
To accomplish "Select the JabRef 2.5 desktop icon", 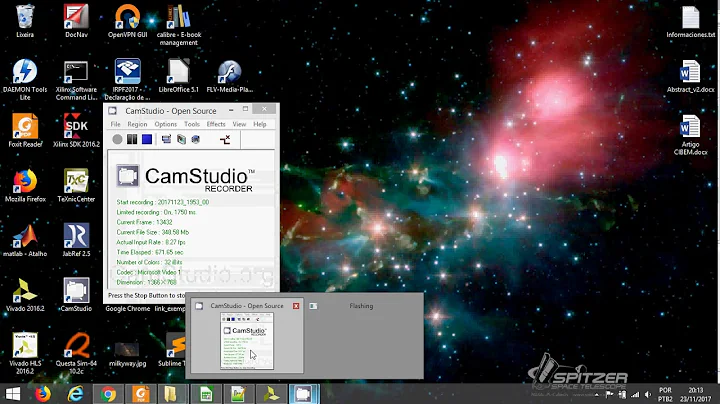I will pos(76,240).
